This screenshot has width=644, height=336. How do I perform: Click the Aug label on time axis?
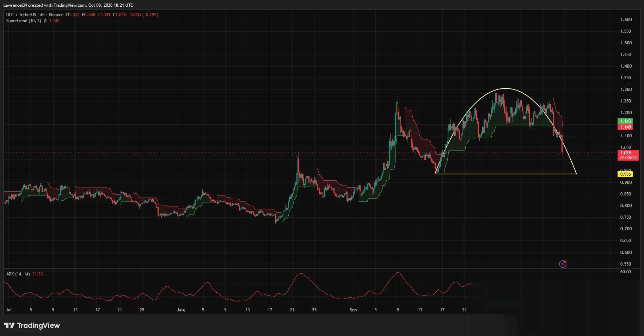pyautogui.click(x=181, y=310)
